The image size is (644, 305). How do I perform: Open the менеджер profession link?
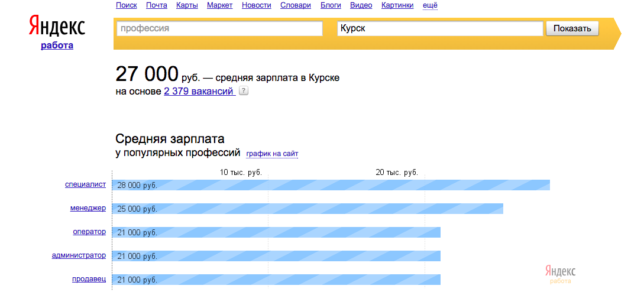click(88, 208)
